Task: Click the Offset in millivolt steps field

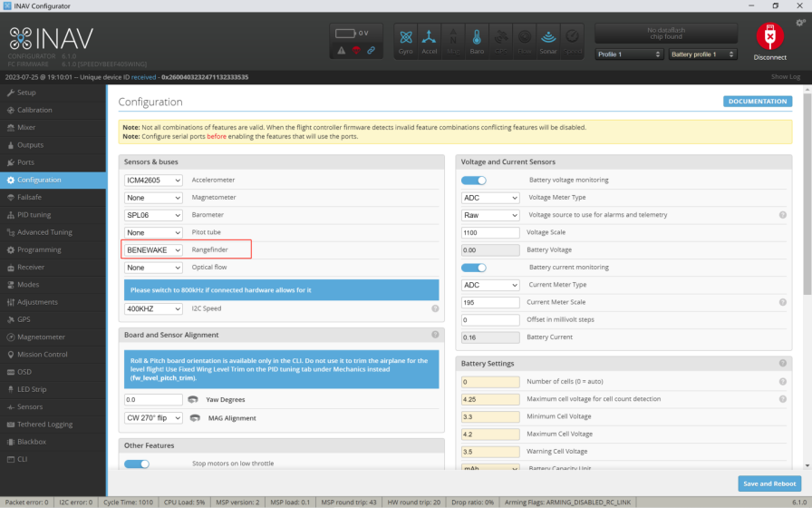Action: (x=490, y=320)
